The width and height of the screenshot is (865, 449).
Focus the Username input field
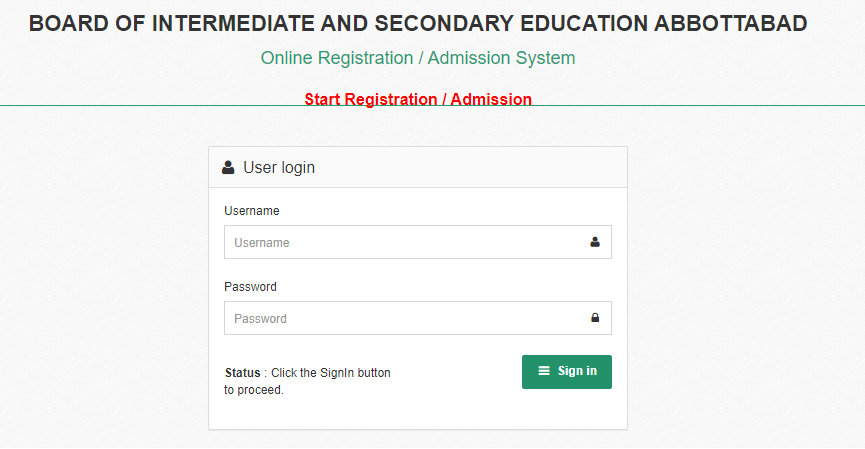pyautogui.click(x=418, y=242)
